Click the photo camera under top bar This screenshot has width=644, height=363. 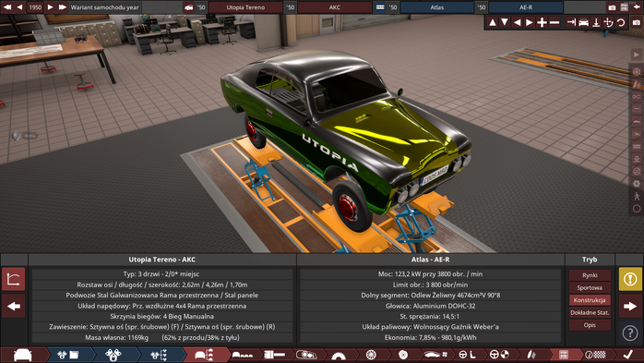click(x=637, y=22)
